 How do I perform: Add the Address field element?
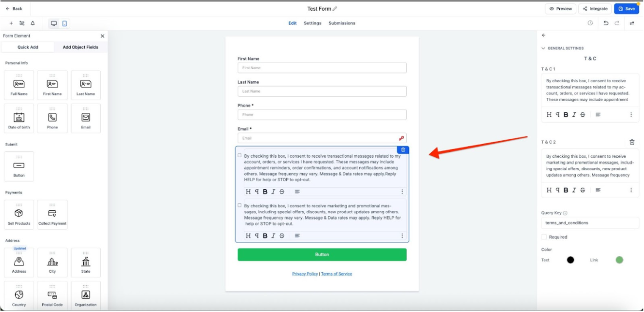19,263
